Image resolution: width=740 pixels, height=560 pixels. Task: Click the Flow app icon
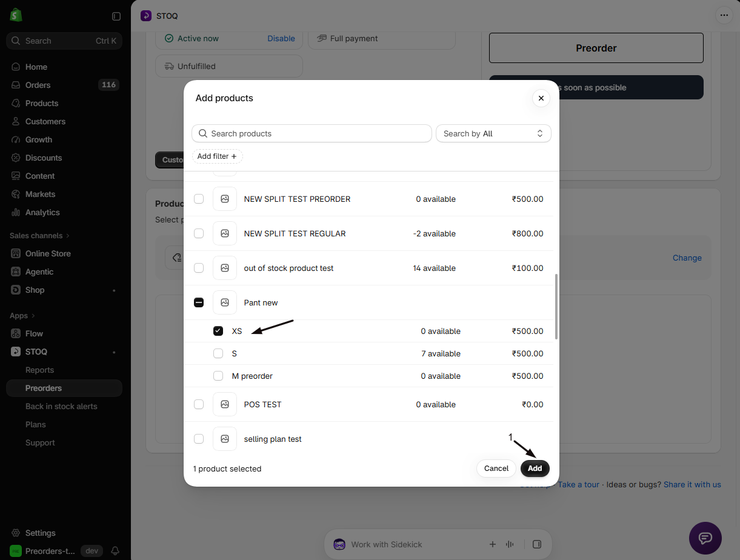click(16, 333)
